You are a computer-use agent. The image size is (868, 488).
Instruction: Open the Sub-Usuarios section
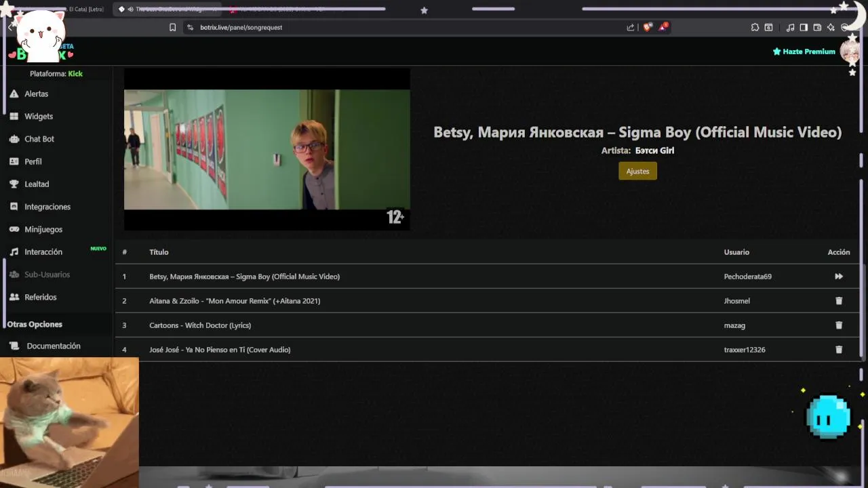[x=47, y=274]
